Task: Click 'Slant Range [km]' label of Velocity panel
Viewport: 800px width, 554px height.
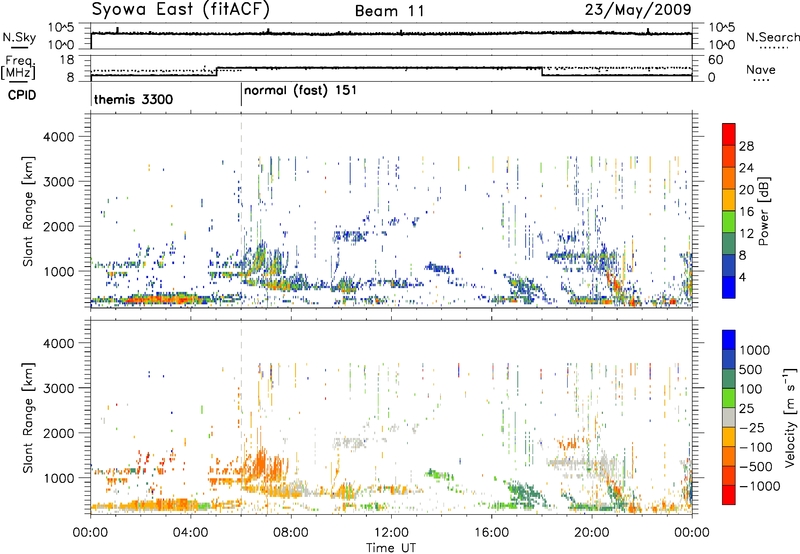Action: [x=28, y=417]
